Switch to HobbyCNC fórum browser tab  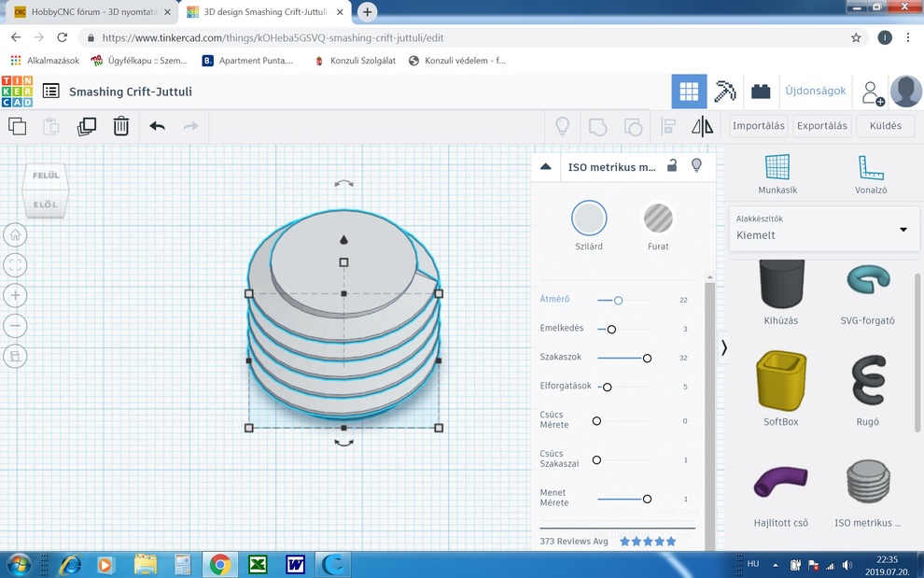[x=87, y=12]
